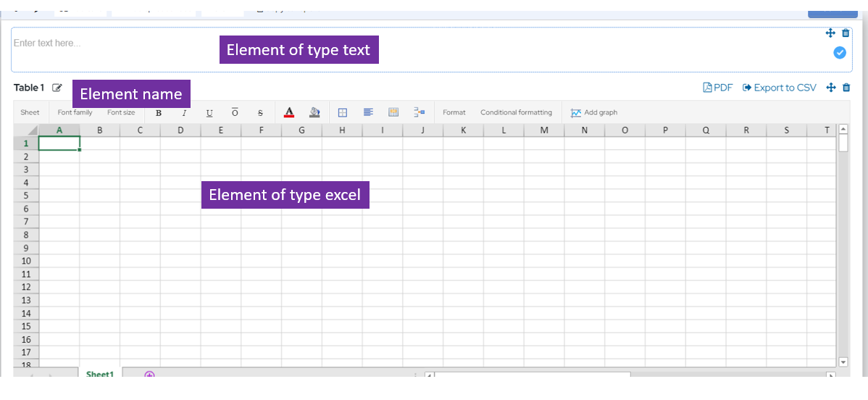Open the Sheet menu
Viewport: 868px width, 400px height.
coord(30,112)
